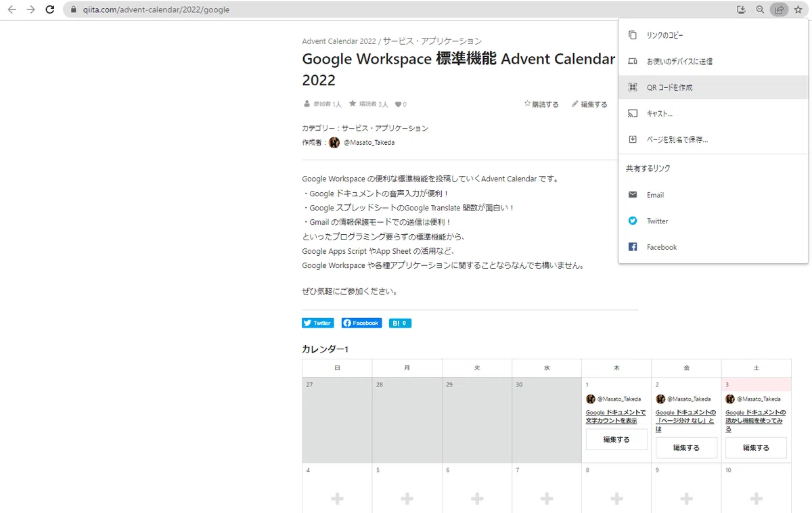Click 編集する beside the calendar title
Image resolution: width=812 pixels, height=513 pixels.
[x=589, y=104]
